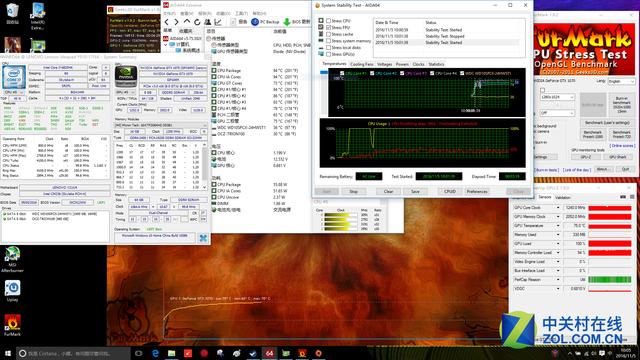Click Clear in System Stability Test

tap(389, 191)
